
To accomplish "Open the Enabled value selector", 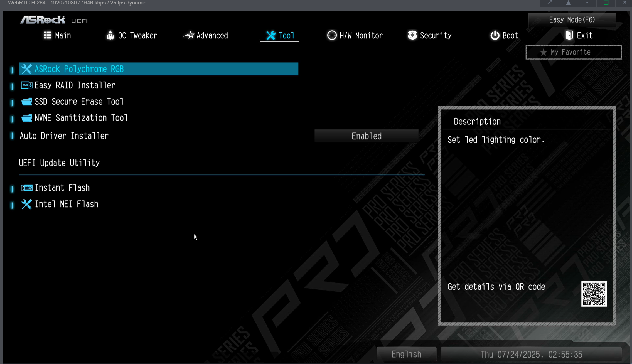I will pos(366,136).
